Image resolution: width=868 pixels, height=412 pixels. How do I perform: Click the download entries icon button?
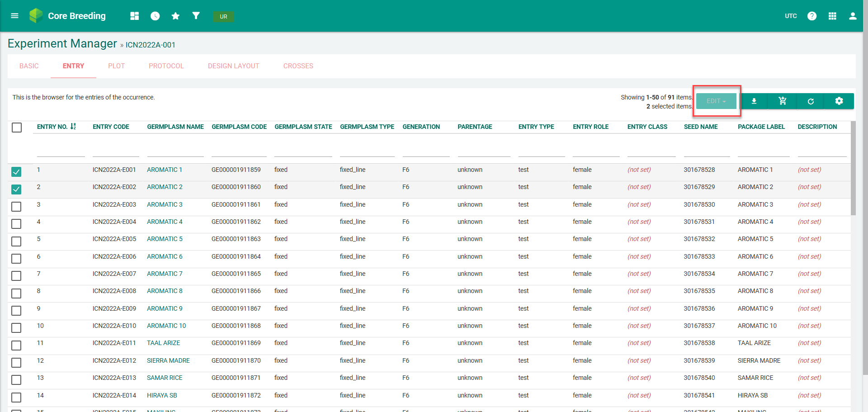[754, 101]
